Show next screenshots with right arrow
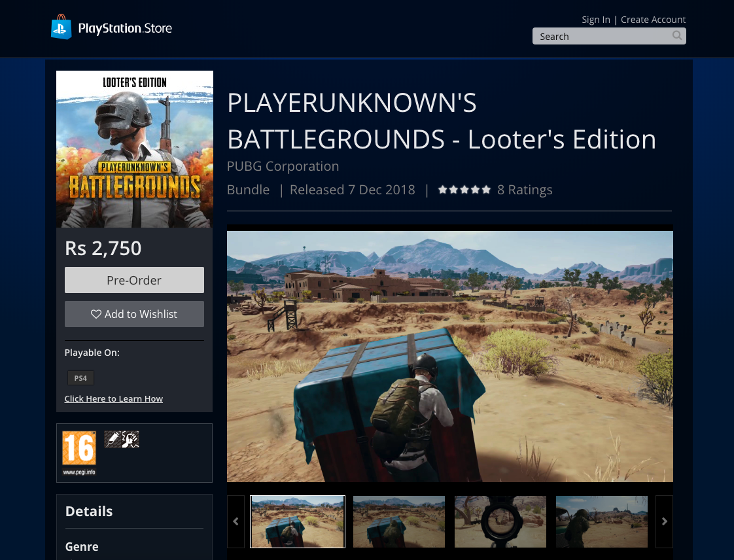 [664, 521]
